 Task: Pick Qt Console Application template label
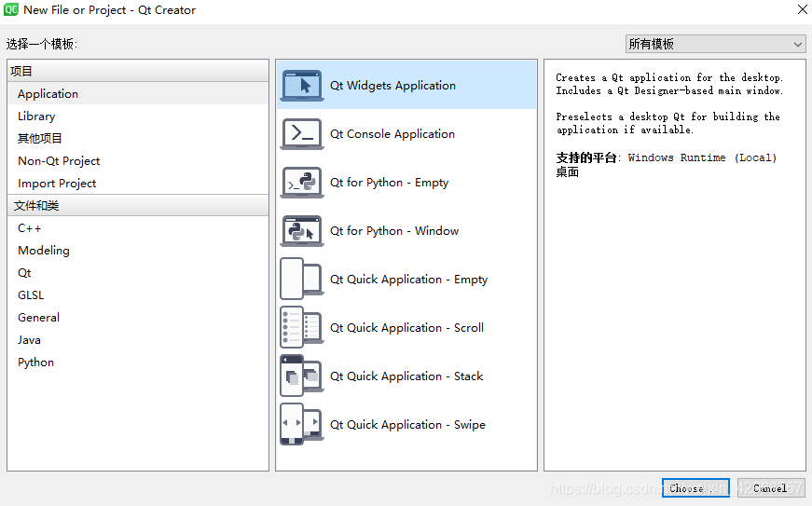click(x=392, y=134)
